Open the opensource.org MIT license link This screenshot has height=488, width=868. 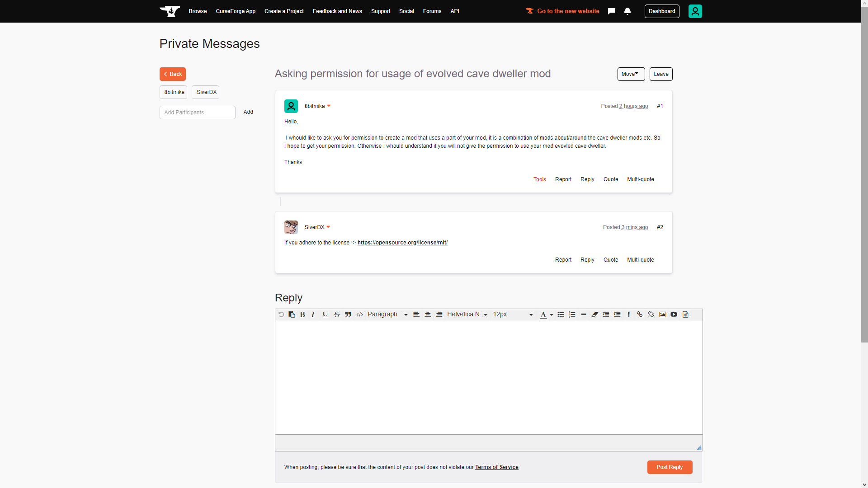[x=402, y=243]
